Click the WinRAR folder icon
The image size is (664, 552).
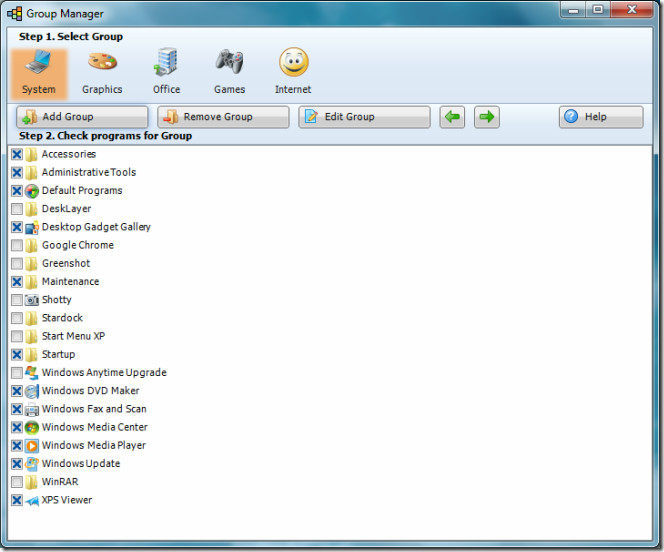(31, 482)
